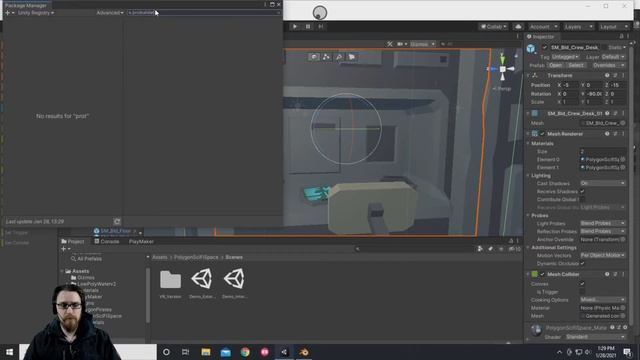Click the scene tools wrench icon
This screenshot has height=360, width=640.
tap(390, 44)
